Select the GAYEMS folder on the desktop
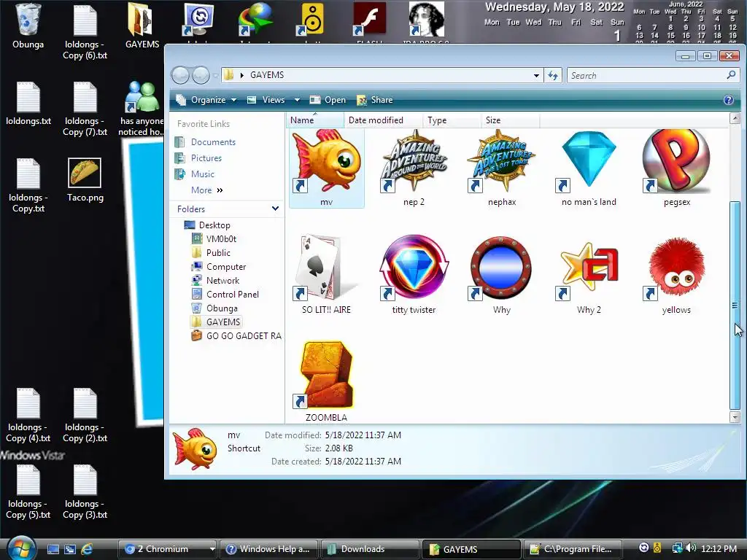The image size is (747, 560). [x=142, y=26]
